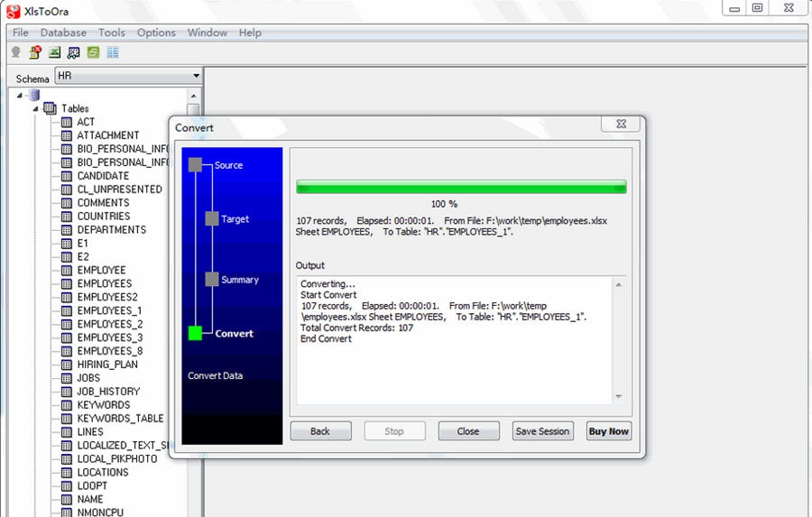812x517 pixels.
Task: Open the Tools menu
Action: click(x=112, y=32)
